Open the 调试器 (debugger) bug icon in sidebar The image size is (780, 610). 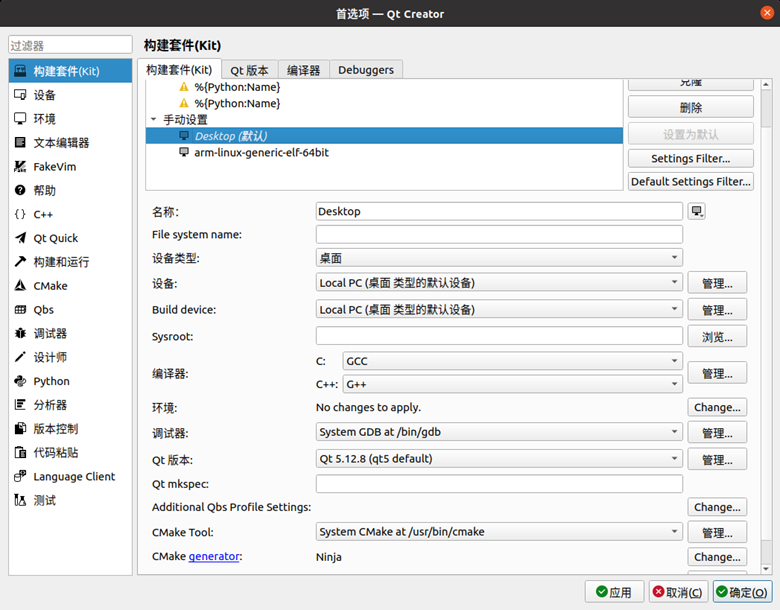[x=20, y=333]
